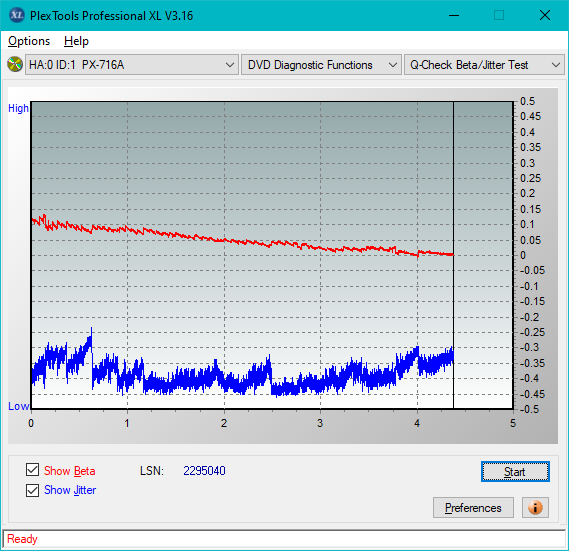Image resolution: width=569 pixels, height=551 pixels.
Task: Disable the Show Jitter checkbox
Action: (x=32, y=490)
